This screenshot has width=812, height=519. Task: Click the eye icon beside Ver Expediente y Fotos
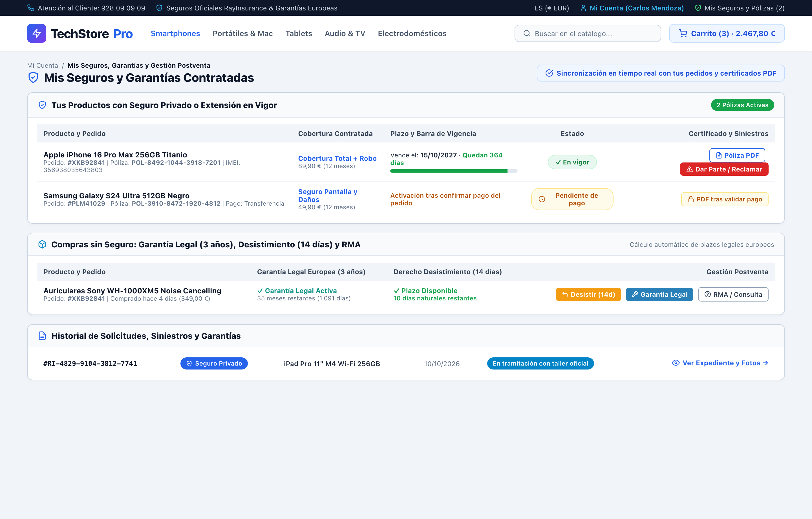(676, 363)
